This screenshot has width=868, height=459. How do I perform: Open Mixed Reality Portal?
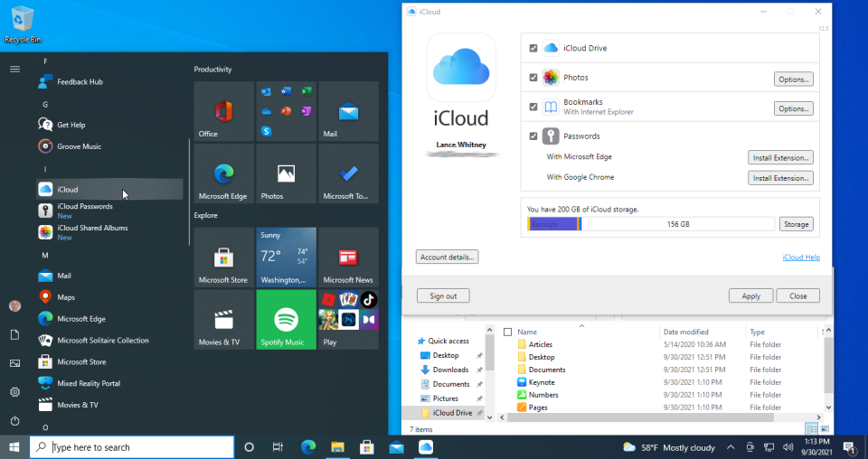point(109,383)
